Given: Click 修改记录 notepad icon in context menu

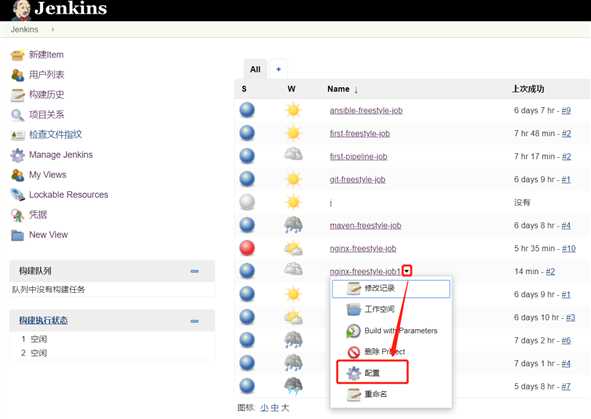Looking at the screenshot, I should click(x=354, y=288).
